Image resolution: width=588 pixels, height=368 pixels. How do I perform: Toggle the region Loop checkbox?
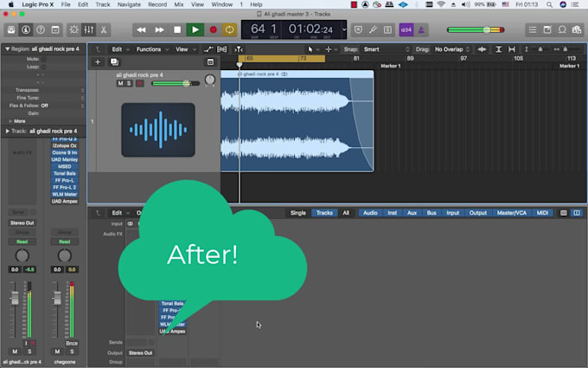tap(44, 67)
